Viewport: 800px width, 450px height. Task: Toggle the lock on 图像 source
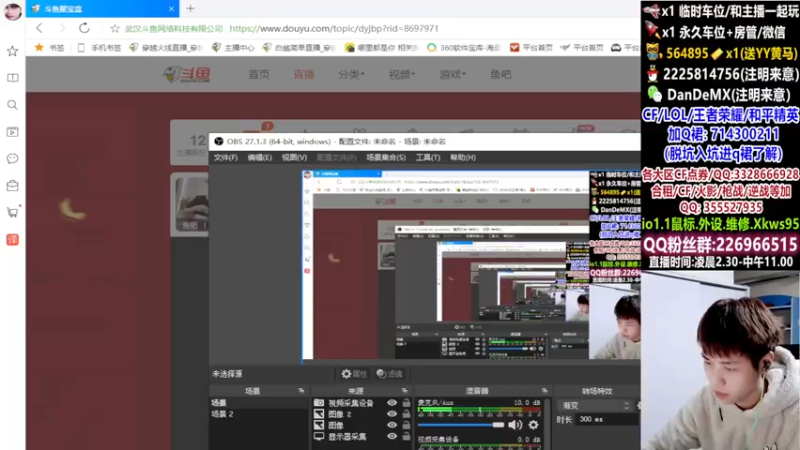click(x=406, y=425)
